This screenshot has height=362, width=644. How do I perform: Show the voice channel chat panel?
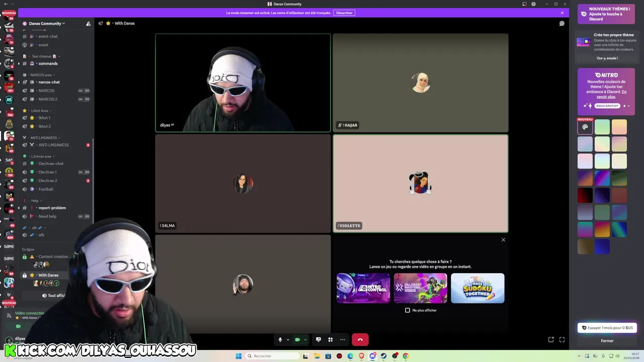(x=562, y=23)
